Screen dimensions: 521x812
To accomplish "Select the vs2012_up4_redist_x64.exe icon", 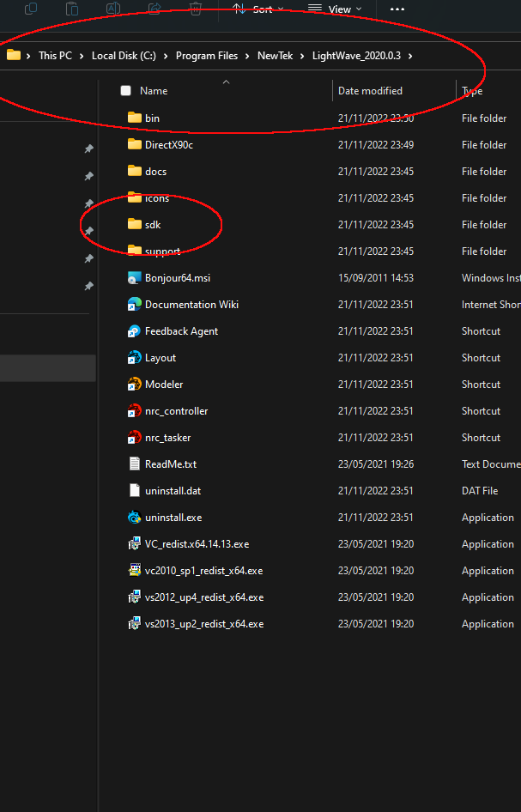I will pyautogui.click(x=135, y=597).
